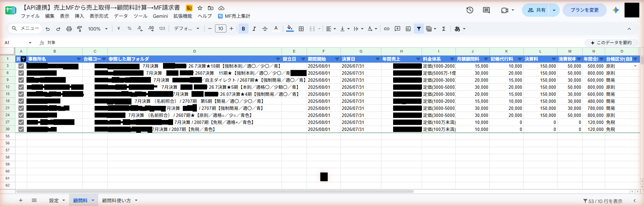Open filter dropdown for 事務所名 column
The width and height of the screenshot is (644, 206).
(79, 59)
